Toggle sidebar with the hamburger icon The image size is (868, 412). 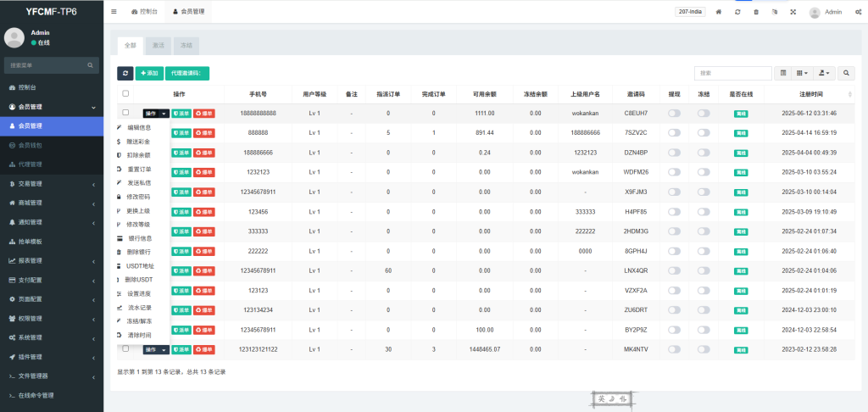[x=114, y=12]
